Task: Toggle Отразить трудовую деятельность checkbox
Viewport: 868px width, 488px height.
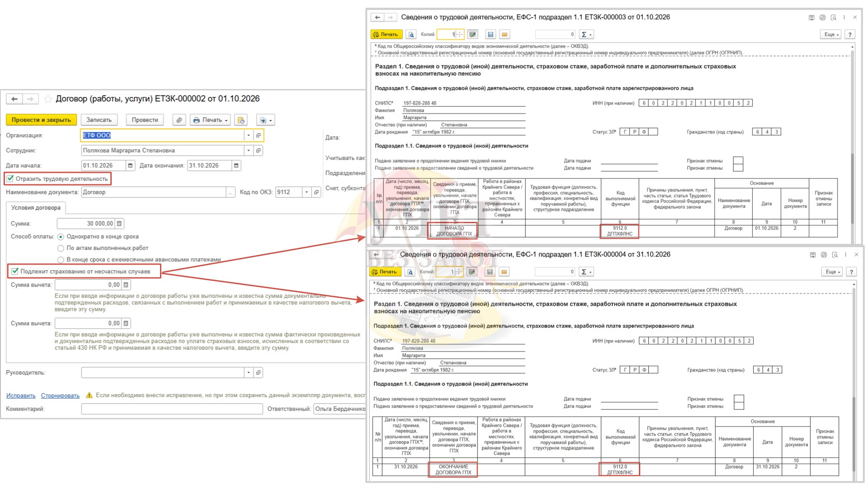Action: point(10,179)
